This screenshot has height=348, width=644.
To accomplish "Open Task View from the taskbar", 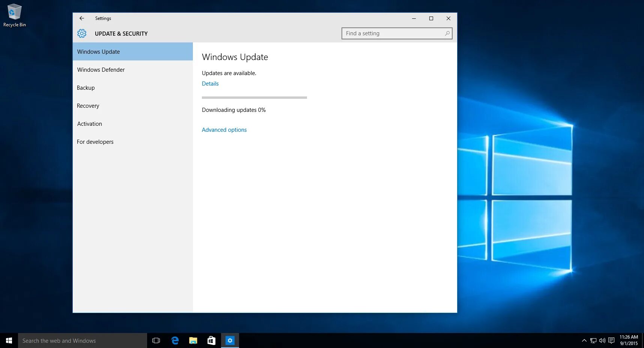I will (x=156, y=340).
